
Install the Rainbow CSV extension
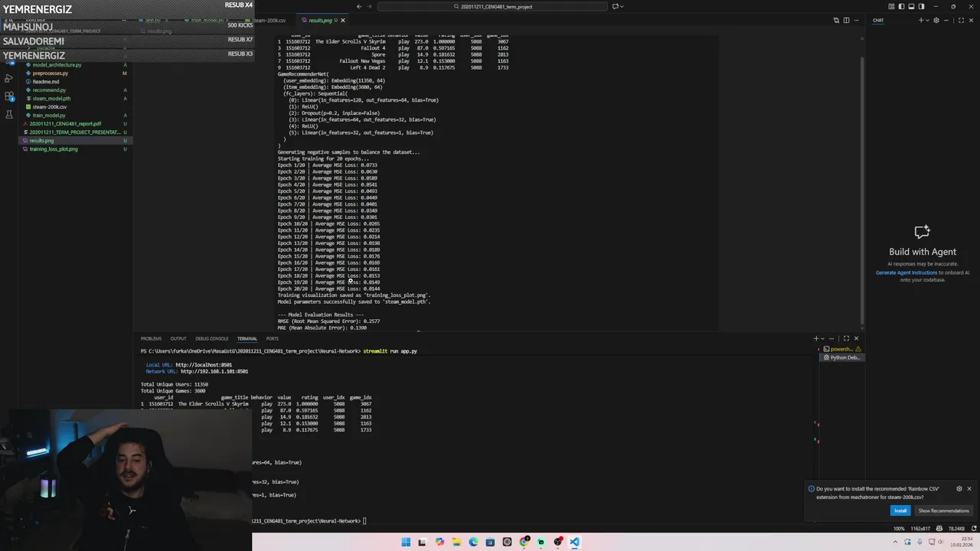(900, 510)
